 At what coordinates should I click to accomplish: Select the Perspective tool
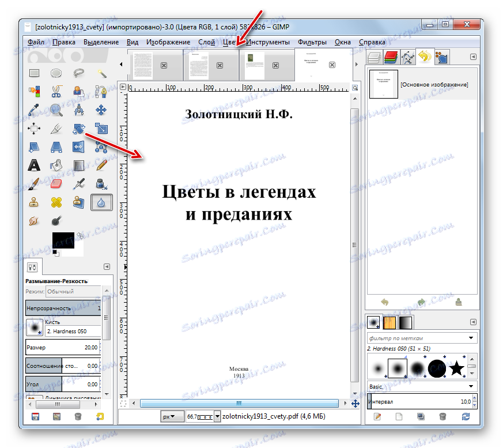(56, 147)
